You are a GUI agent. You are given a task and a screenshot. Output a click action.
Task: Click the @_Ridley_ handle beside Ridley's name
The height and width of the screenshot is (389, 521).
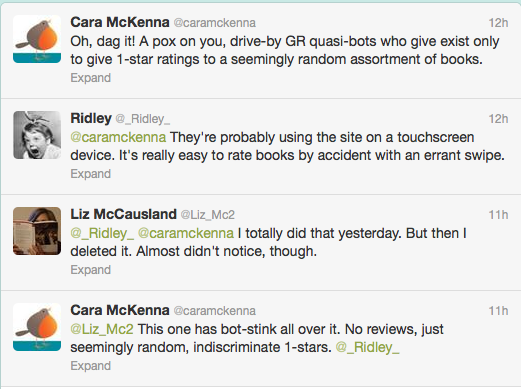[x=143, y=119]
